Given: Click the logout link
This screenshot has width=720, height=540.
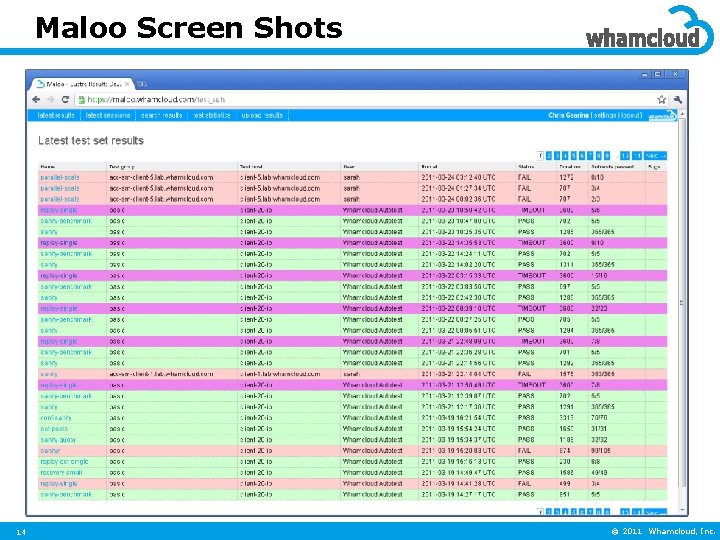Looking at the screenshot, I should click(x=630, y=115).
